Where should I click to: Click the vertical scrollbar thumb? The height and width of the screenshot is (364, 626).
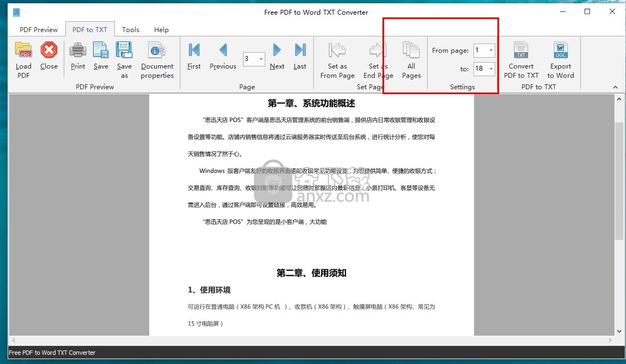click(x=619, y=181)
